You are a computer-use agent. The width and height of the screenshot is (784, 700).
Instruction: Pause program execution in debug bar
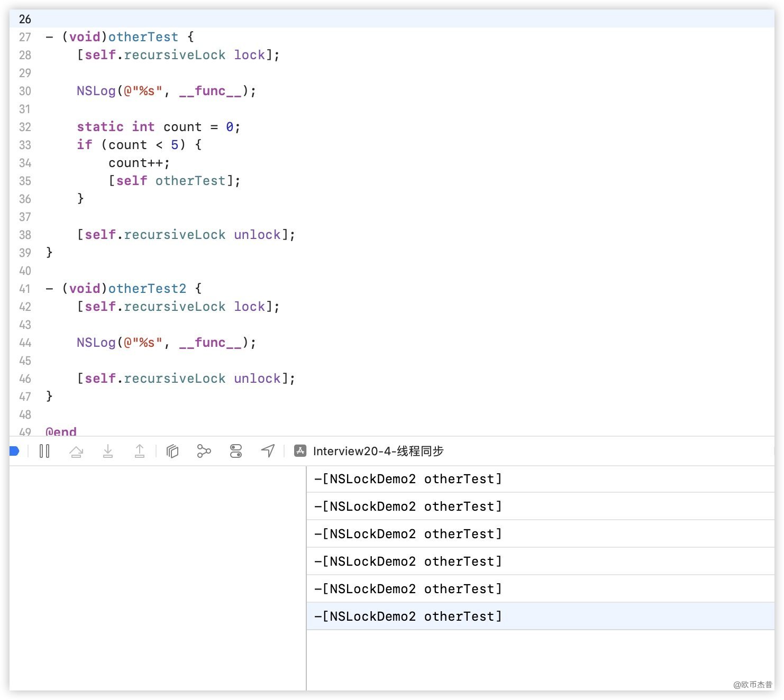point(44,451)
